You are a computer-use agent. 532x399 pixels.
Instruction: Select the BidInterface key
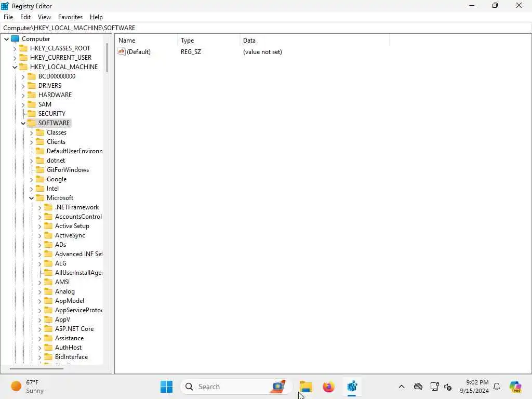(x=71, y=357)
